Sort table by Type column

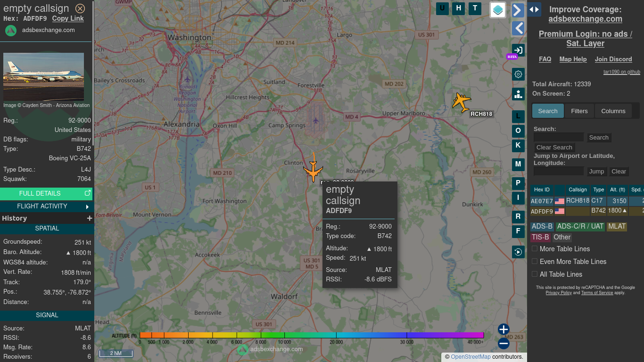[x=599, y=190]
